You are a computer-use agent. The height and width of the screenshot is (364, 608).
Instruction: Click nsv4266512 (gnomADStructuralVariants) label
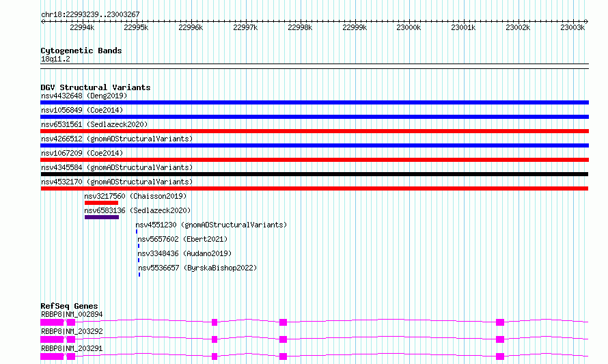click(117, 139)
